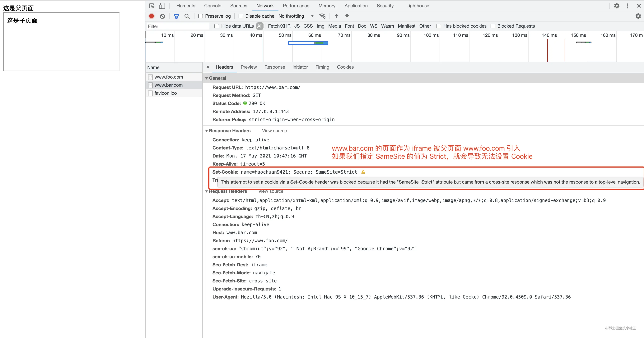
Task: Filter requests by Fetch/XHR
Action: [x=279, y=26]
